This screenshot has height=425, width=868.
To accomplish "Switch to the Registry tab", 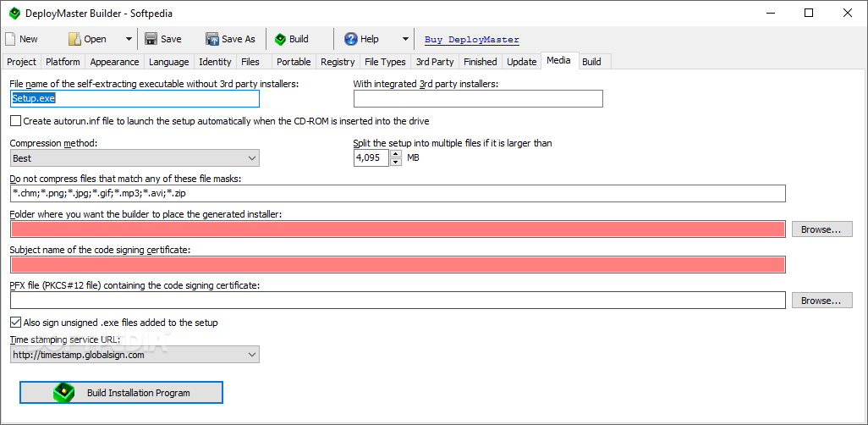I will tap(338, 62).
